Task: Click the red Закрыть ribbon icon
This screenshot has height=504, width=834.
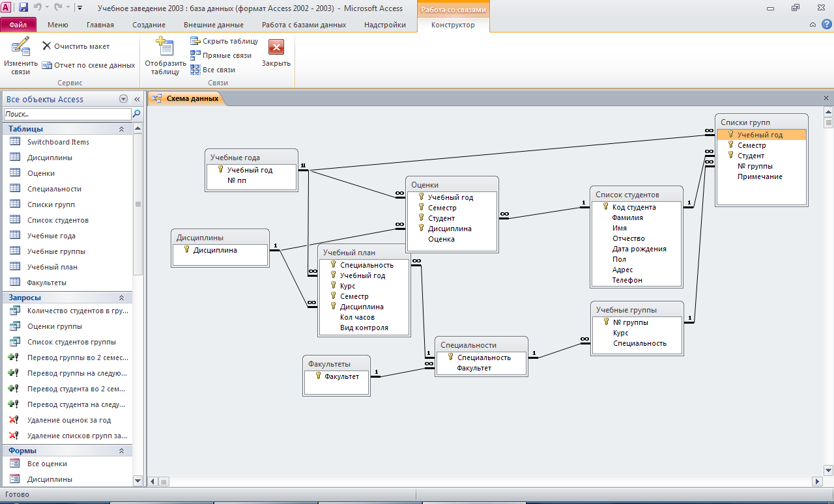Action: pos(276,47)
